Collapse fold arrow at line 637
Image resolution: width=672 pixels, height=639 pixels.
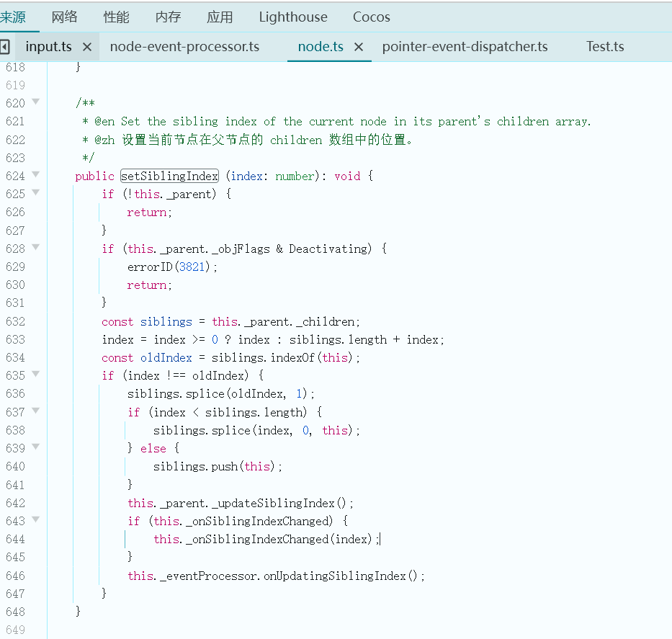(x=36, y=411)
